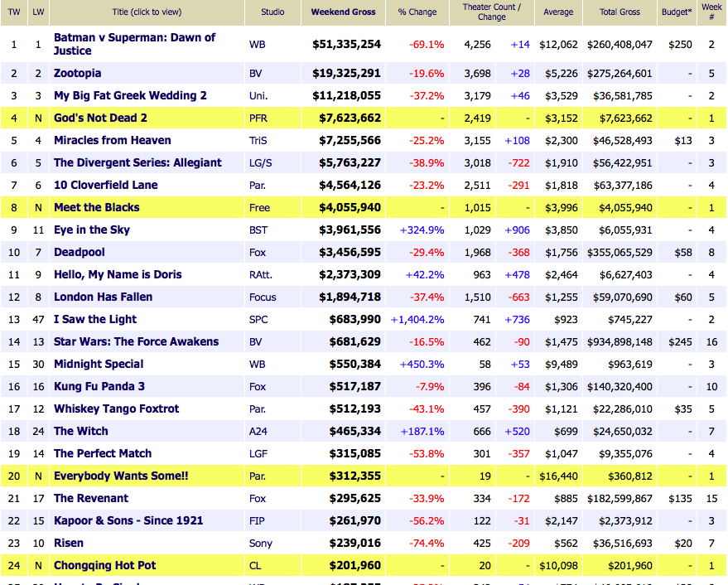Screen dimensions: 728x585
Task: Open The Perfect Match link
Action: click(103, 453)
